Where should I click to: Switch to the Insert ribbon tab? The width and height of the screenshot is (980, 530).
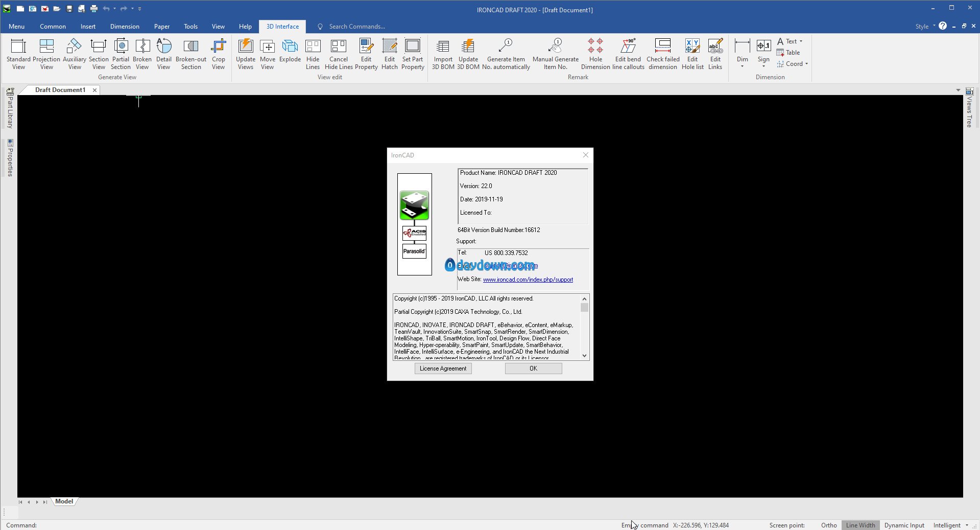88,26
